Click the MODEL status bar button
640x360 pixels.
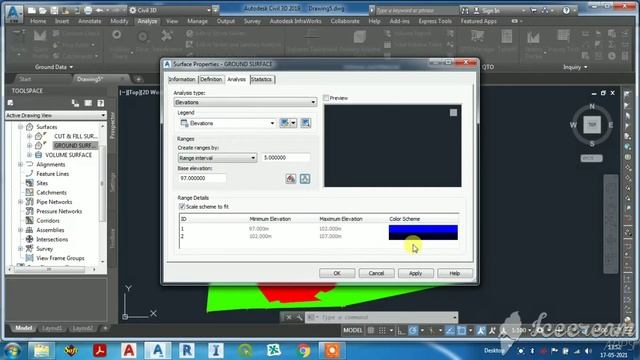click(x=352, y=330)
